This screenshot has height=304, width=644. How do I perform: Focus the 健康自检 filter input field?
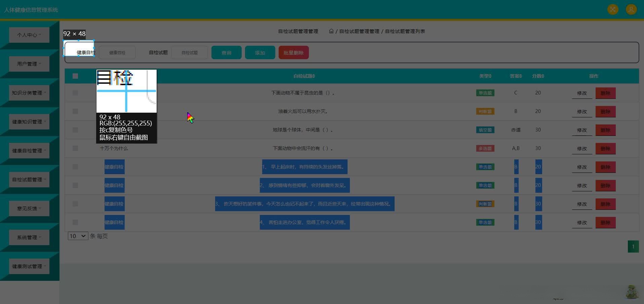coord(117,52)
